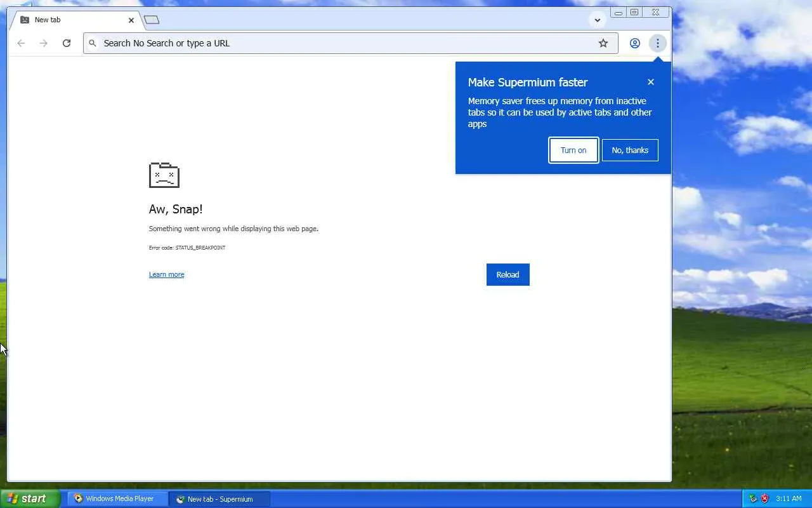Image resolution: width=812 pixels, height=508 pixels.
Task: Click the forward navigation arrow
Action: click(x=43, y=43)
